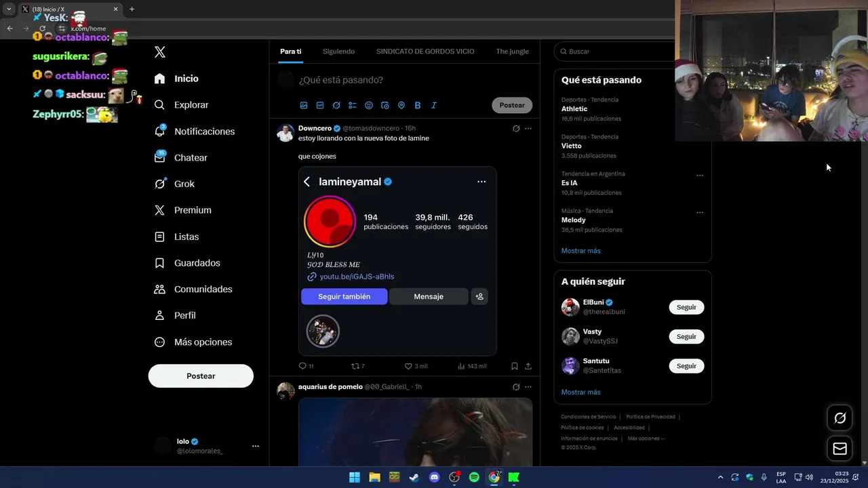Open emoji picker in composer

pos(369,105)
